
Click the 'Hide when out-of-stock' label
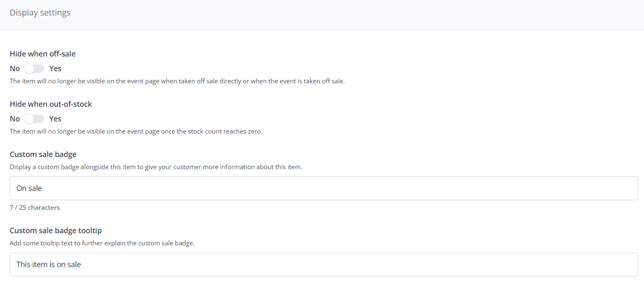(x=51, y=104)
